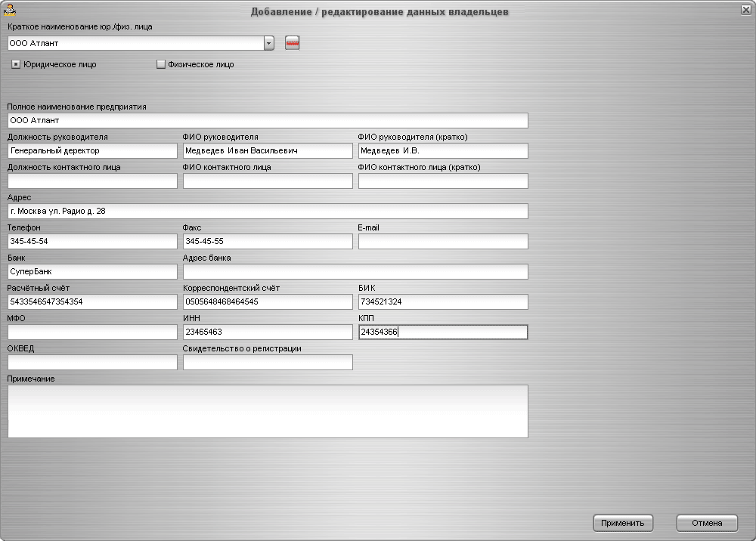The image size is (756, 541).
Task: Click the Адрес field with г. Москва
Action: click(x=268, y=211)
